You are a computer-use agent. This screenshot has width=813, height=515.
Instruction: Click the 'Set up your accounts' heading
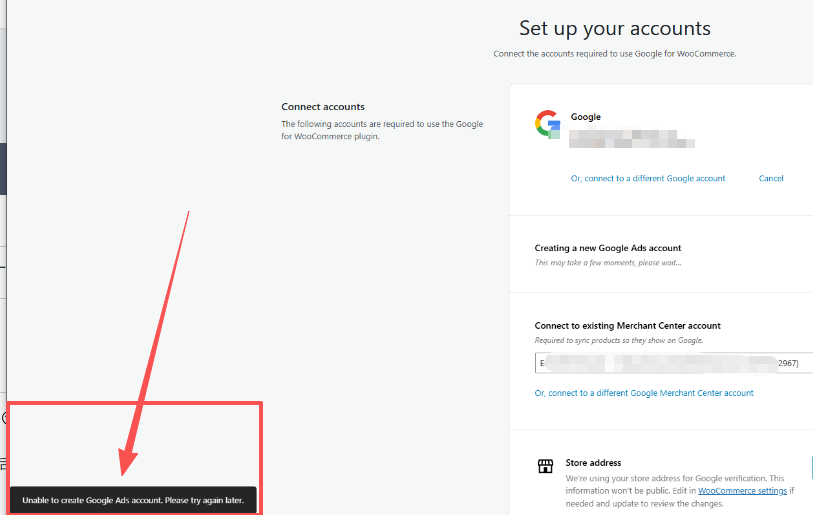(x=615, y=29)
